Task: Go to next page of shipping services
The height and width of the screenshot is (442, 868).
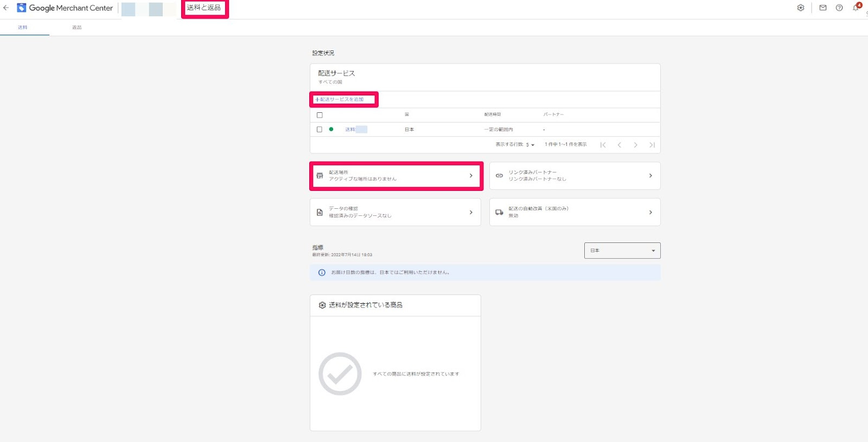Action: [x=635, y=145]
